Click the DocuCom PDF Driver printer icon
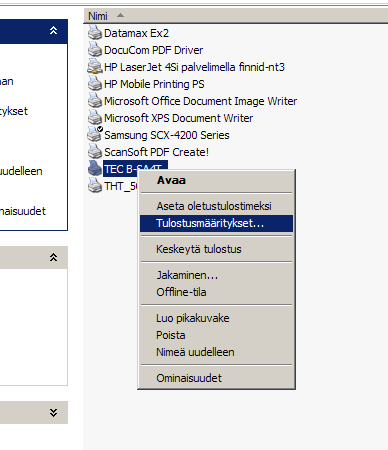 point(95,50)
